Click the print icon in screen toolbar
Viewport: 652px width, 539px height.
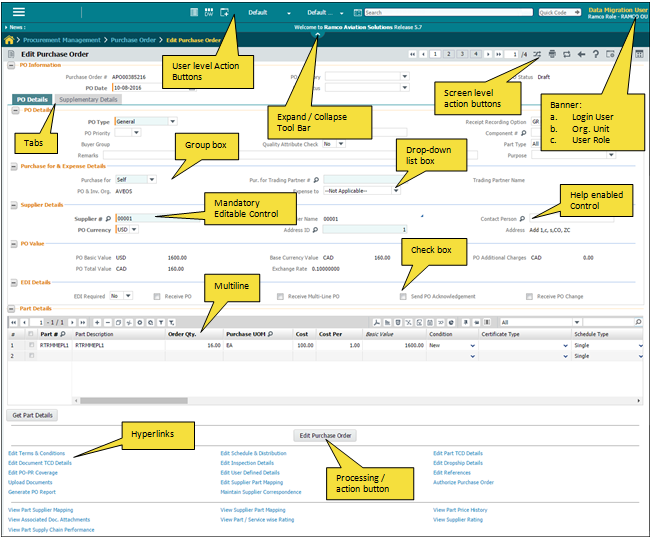[x=552, y=53]
